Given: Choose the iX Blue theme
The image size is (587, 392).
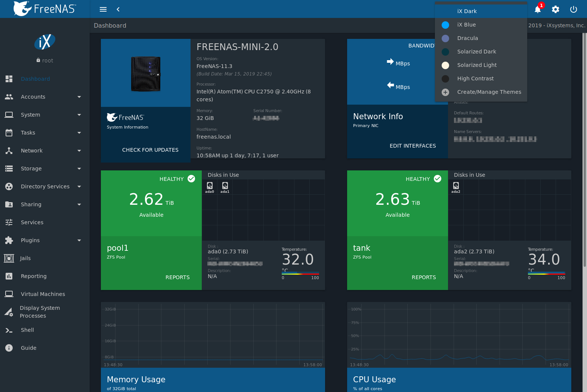Looking at the screenshot, I should [481, 25].
